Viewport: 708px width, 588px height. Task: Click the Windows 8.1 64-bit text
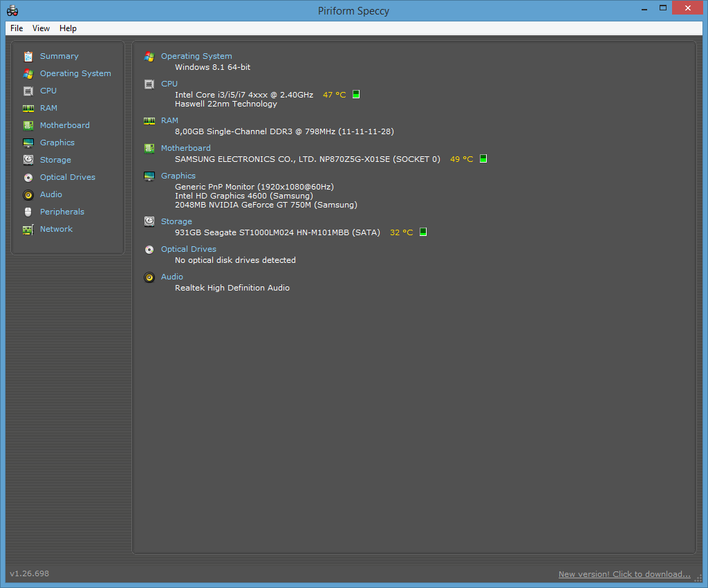click(213, 67)
